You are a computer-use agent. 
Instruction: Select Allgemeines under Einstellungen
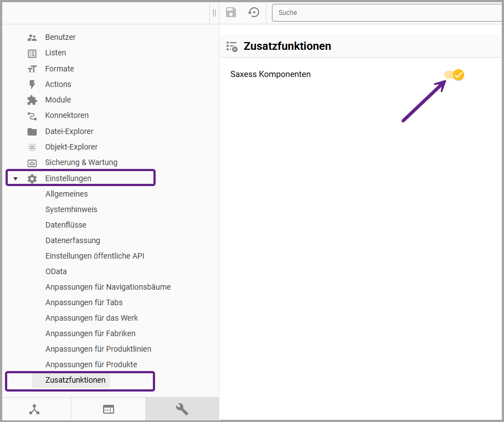coord(66,194)
